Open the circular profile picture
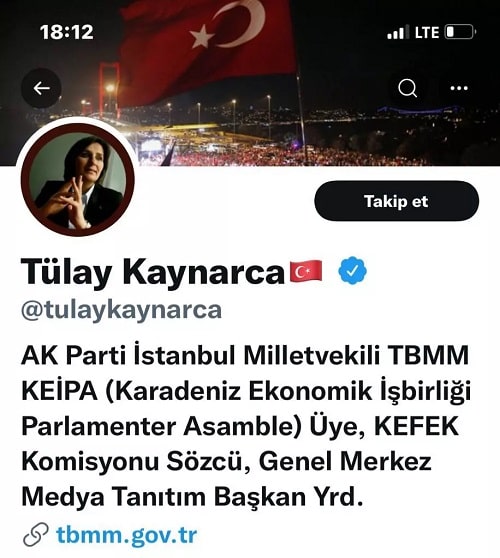 coord(78,179)
